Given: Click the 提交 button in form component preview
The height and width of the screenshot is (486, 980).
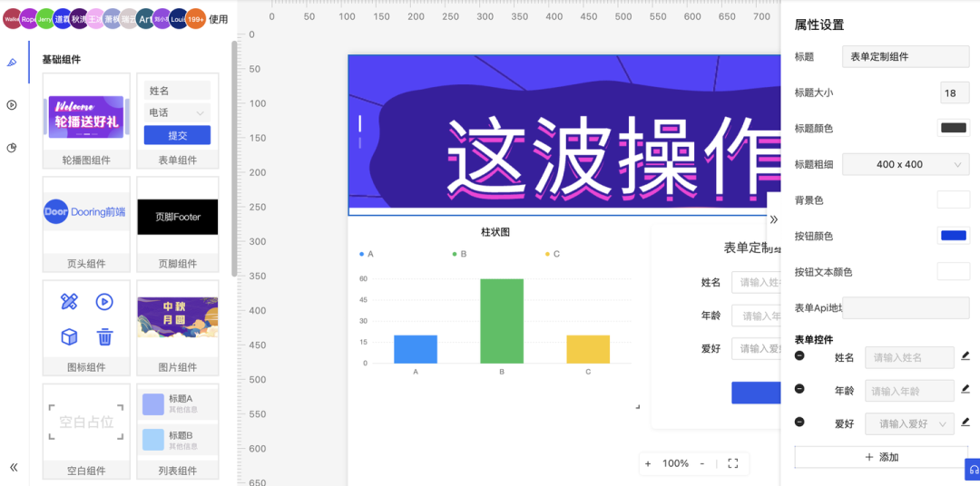Looking at the screenshot, I should pyautogui.click(x=177, y=135).
